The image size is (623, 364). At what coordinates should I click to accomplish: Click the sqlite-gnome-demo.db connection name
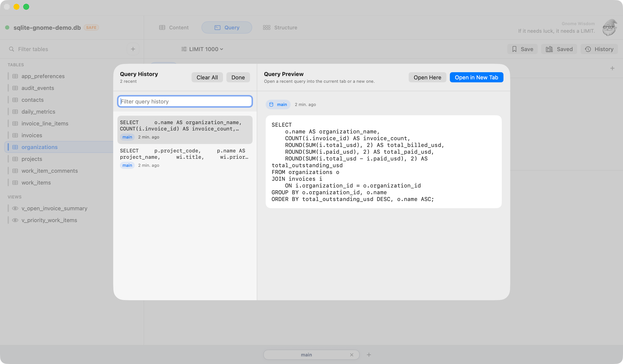(x=47, y=27)
